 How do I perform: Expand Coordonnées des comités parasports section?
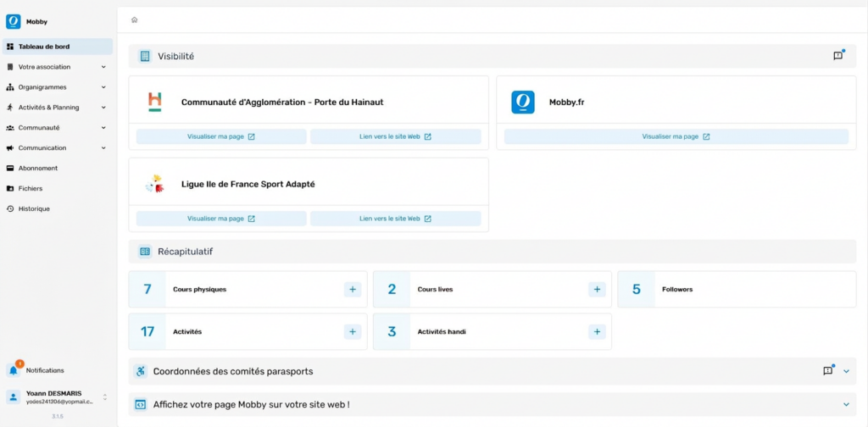846,371
